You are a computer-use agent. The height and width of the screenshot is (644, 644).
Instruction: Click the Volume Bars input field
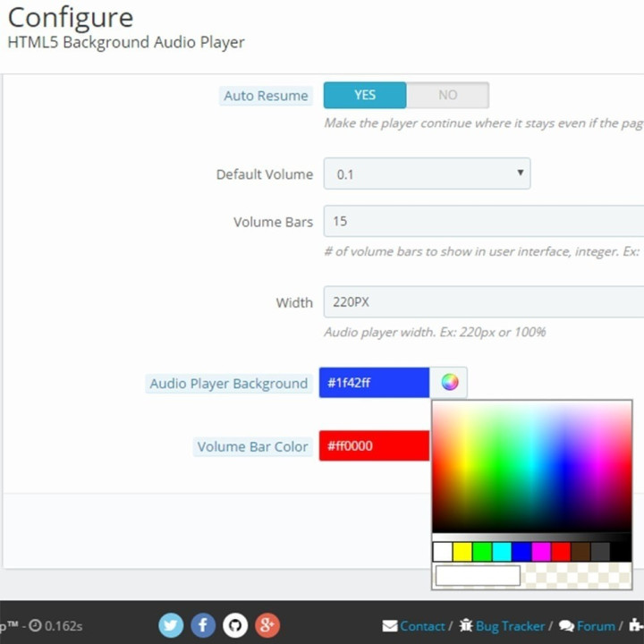point(484,222)
